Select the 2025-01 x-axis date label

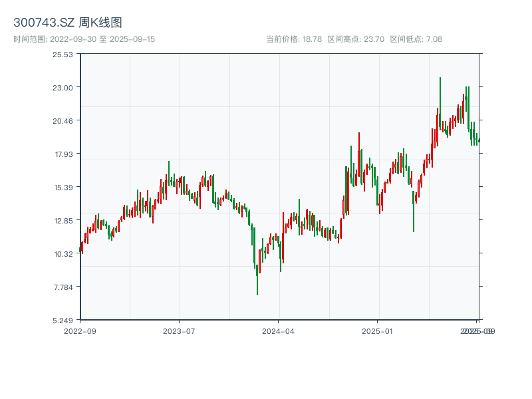(x=378, y=331)
